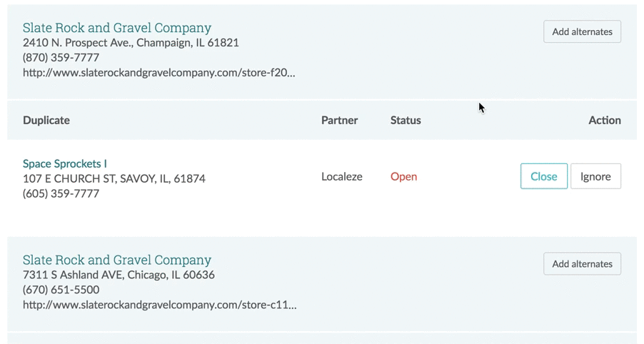Viewport: 644px width, 344px height.
Task: Click Add alternates for the Champaign location
Action: 582,32
